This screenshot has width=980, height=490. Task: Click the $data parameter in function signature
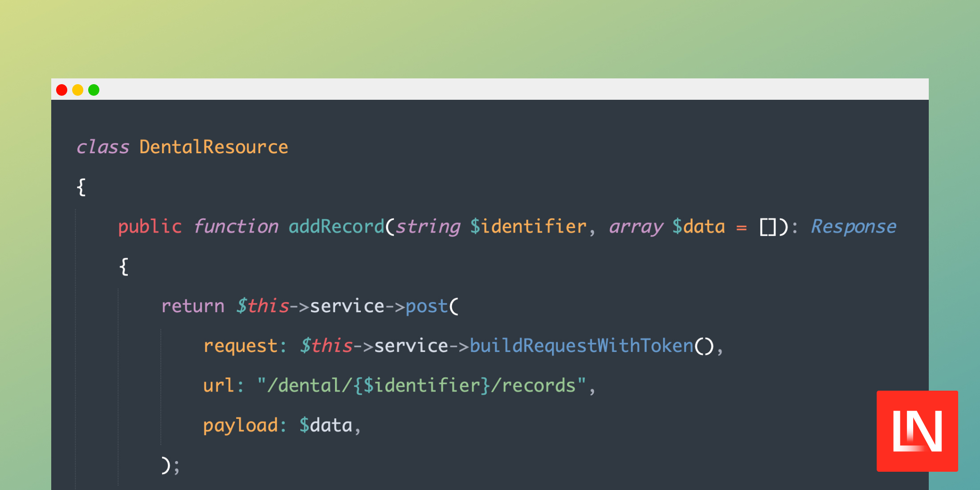pyautogui.click(x=699, y=226)
